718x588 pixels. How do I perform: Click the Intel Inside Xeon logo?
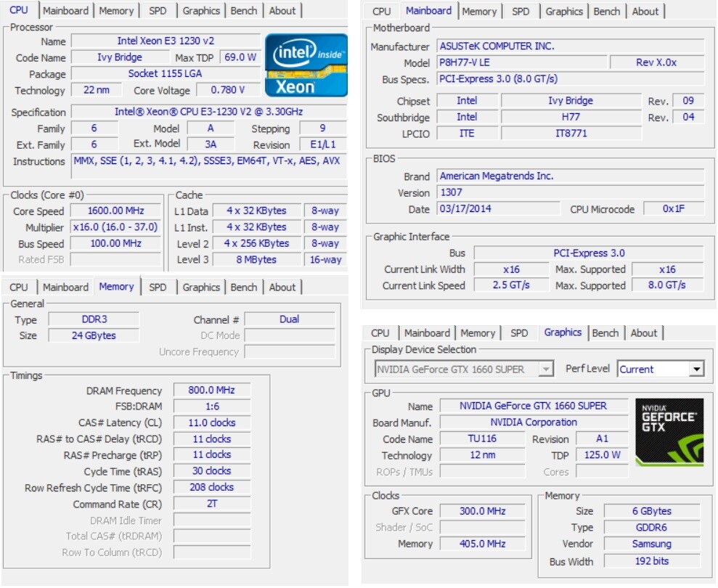(x=306, y=65)
